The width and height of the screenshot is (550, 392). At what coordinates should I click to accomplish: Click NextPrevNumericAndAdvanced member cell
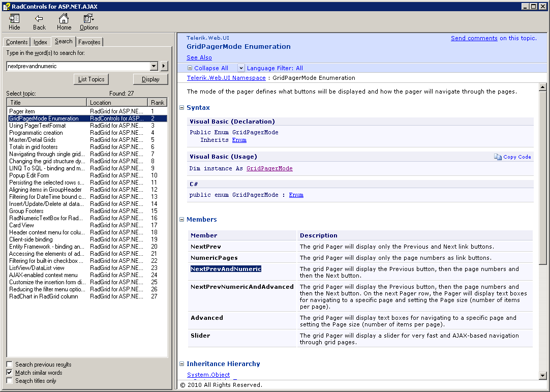click(x=242, y=296)
